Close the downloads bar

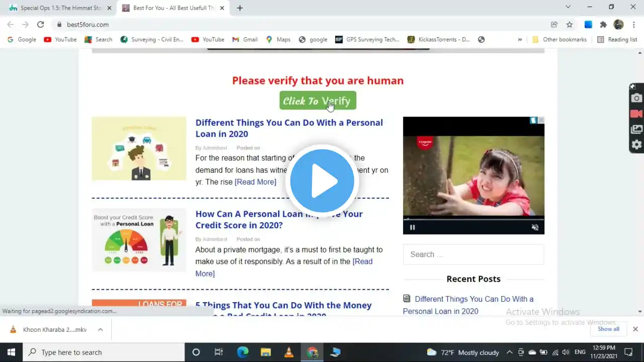pos(635,329)
